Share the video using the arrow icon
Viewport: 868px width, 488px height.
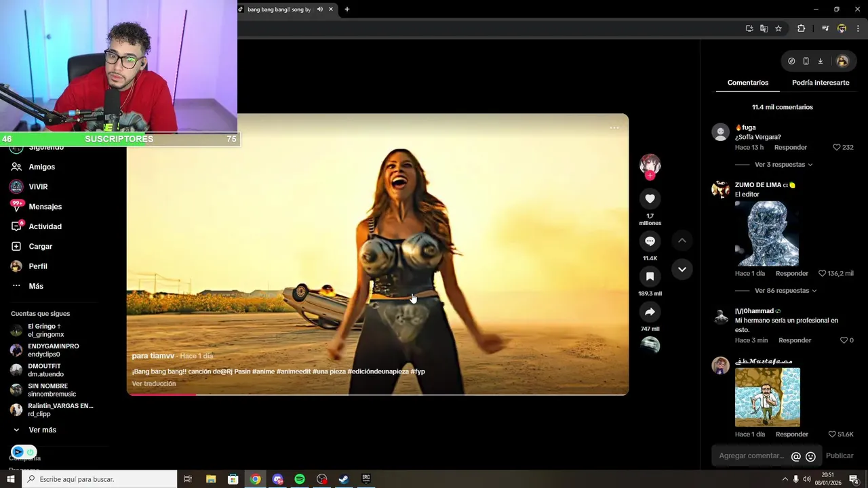[650, 312]
